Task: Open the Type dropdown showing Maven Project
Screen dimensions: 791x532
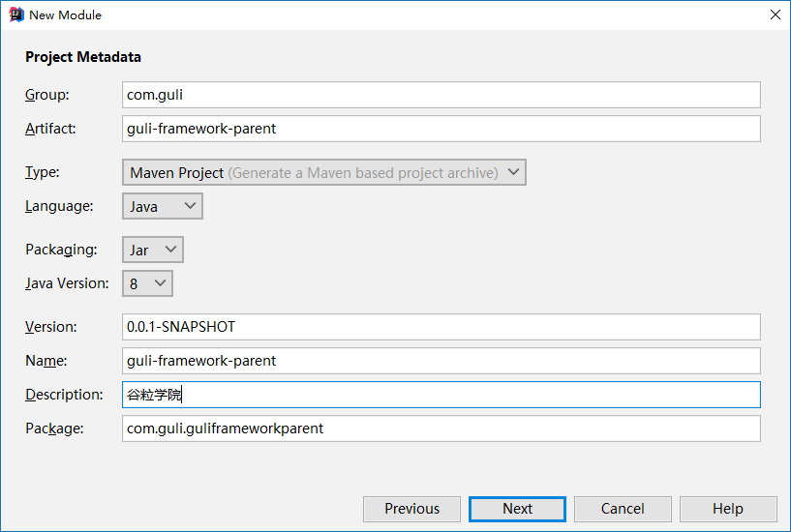Action: [324, 172]
